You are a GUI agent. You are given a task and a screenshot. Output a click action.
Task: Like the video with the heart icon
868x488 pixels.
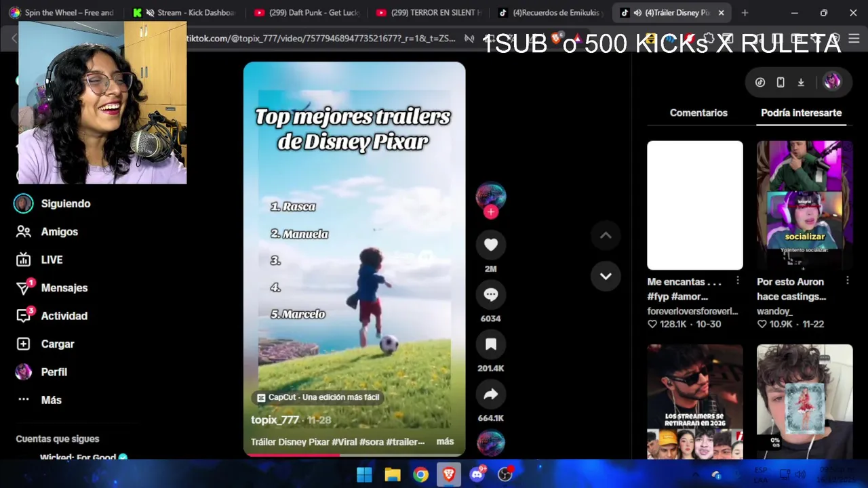click(x=491, y=245)
